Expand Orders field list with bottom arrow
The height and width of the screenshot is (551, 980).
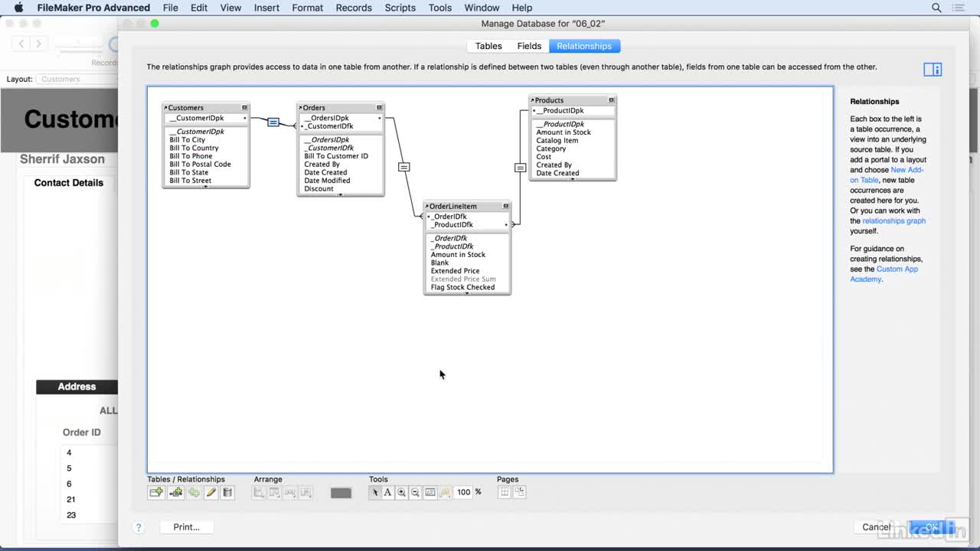[x=340, y=194]
